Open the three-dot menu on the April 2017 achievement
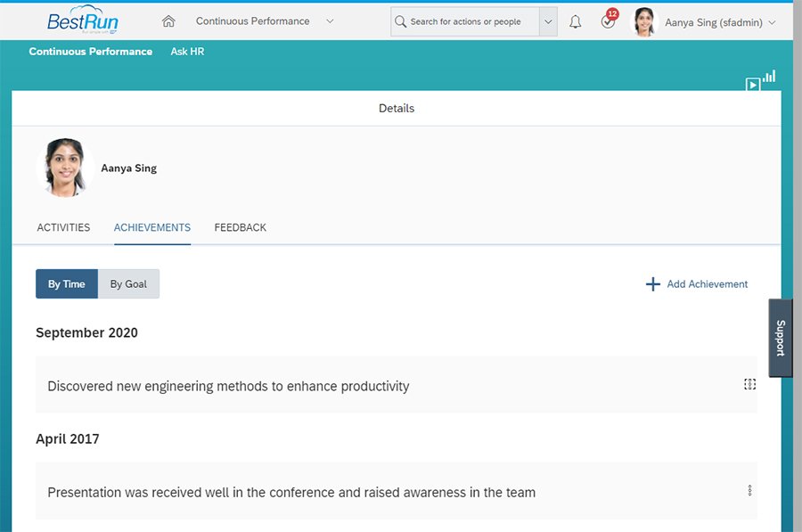802x532 pixels. (749, 490)
